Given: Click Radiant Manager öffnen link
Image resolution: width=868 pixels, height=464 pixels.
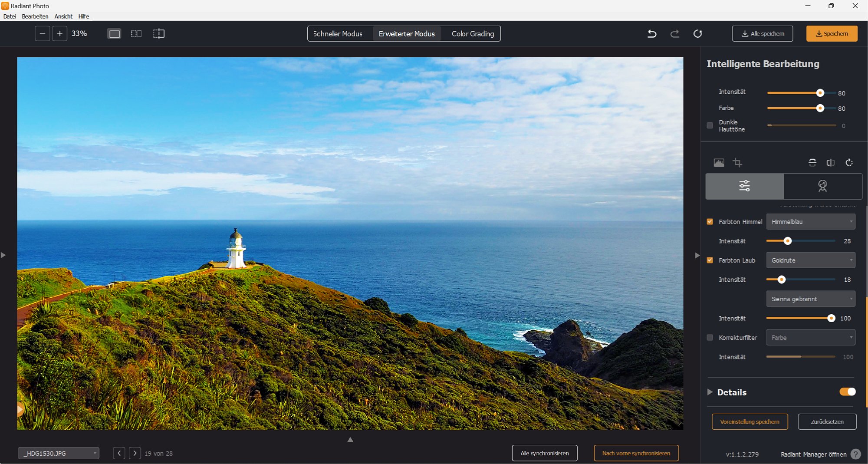Looking at the screenshot, I should click(x=814, y=454).
